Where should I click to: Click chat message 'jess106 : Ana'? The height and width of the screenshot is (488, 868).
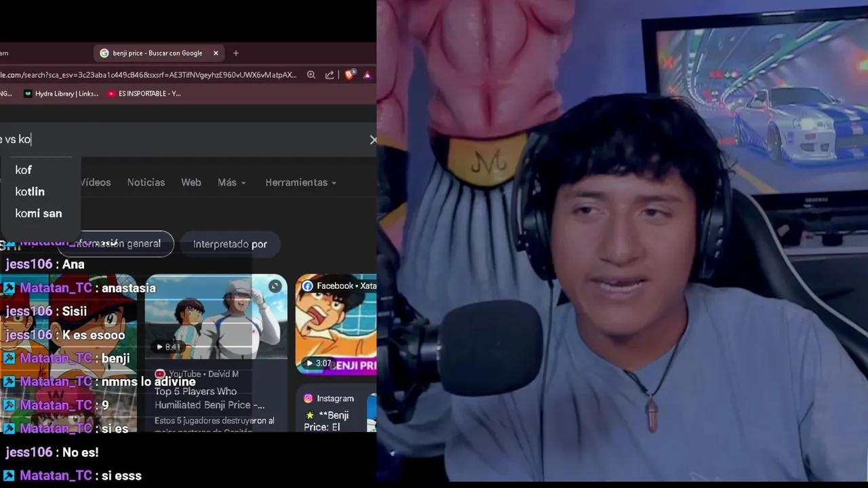[45, 264]
